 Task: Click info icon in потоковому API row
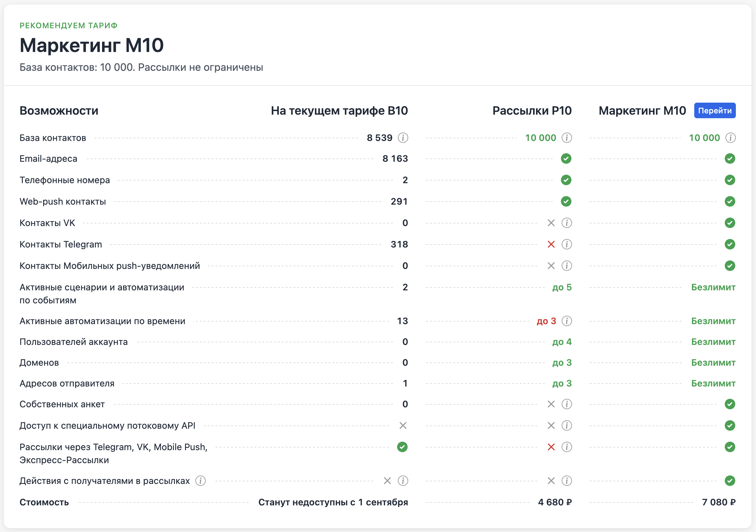click(566, 426)
